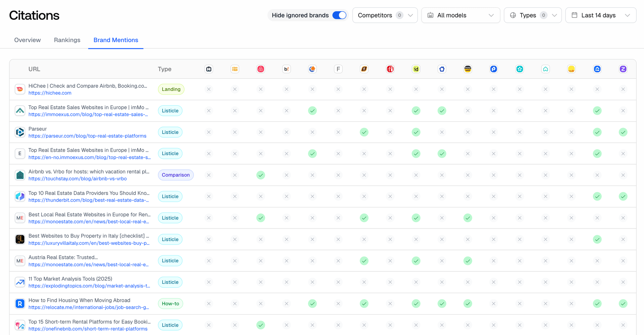Change the Last 14 days date range
Image resolution: width=644 pixels, height=335 pixels.
(x=600, y=15)
